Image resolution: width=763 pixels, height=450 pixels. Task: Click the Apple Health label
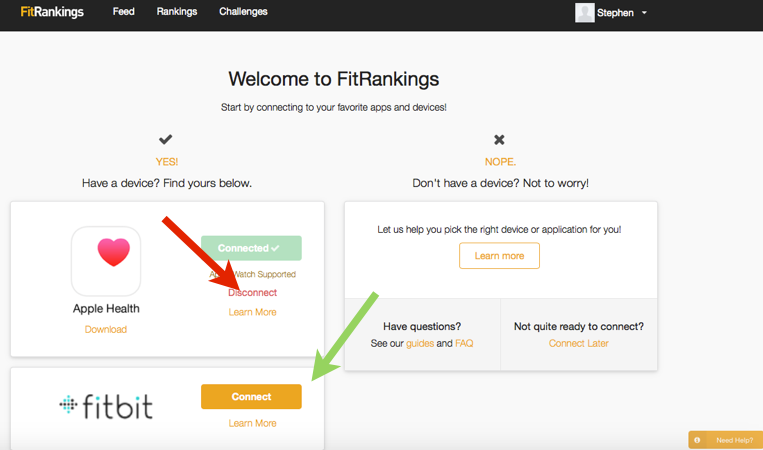(106, 308)
